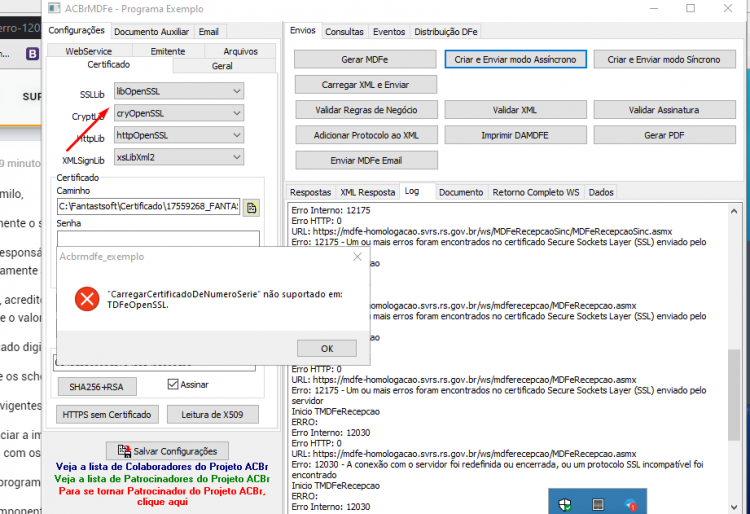Viewport: 750px width, 514px height.
Task: Click Validar Regras de Negócio button
Action: pyautogui.click(x=366, y=110)
